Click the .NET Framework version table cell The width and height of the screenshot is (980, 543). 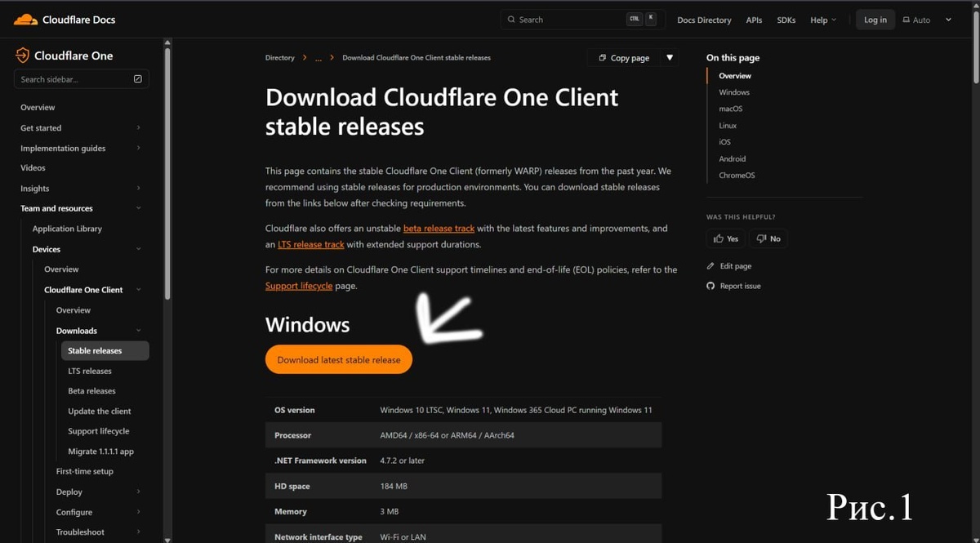point(320,461)
